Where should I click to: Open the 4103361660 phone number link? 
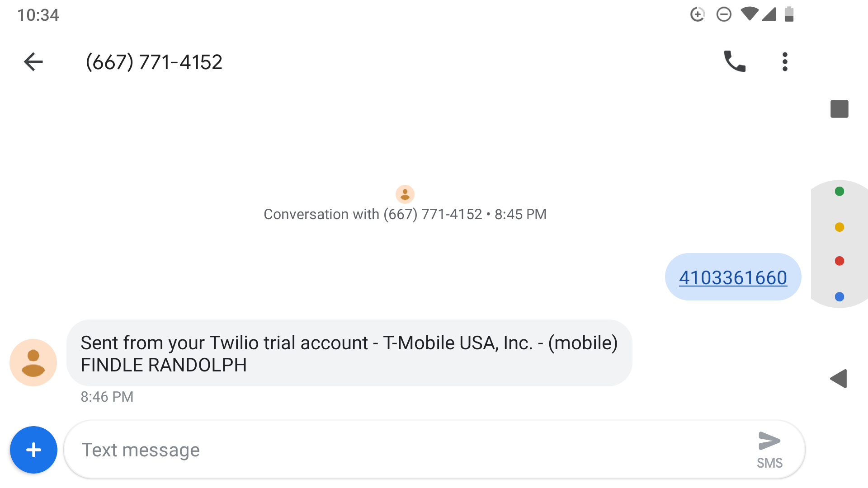point(733,277)
